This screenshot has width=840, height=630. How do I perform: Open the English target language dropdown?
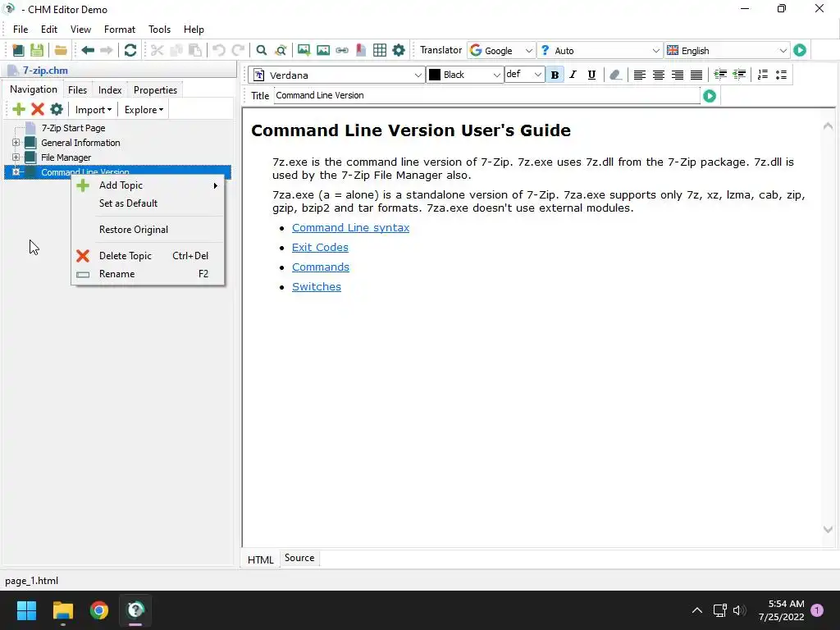(x=727, y=50)
